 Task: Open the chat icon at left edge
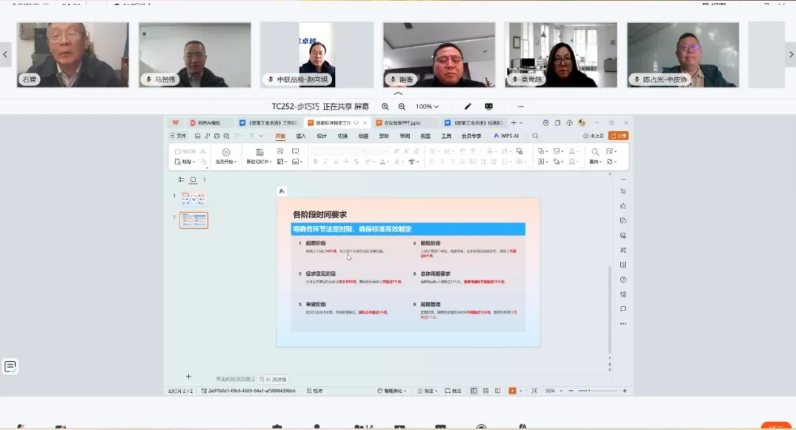click(x=10, y=367)
